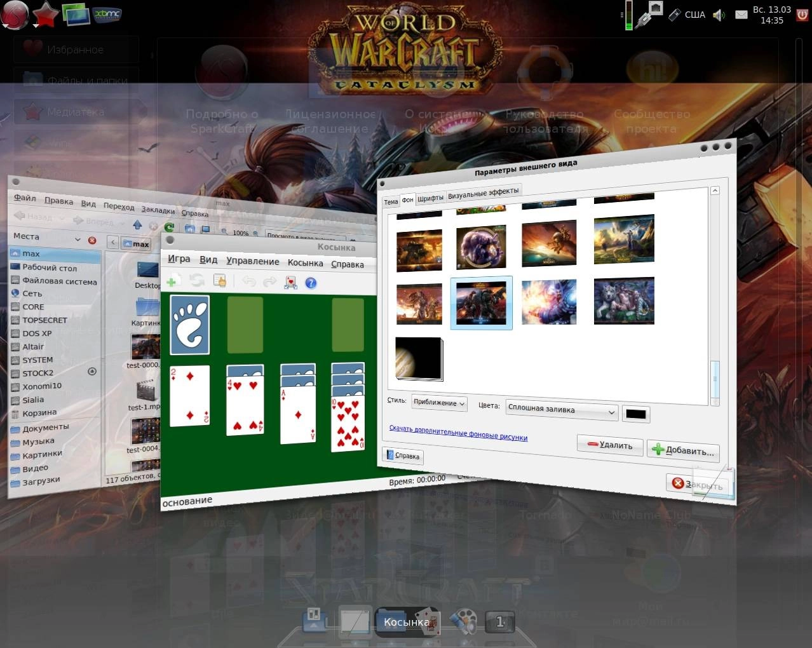Open Сеть in Места sidebar

coord(32,294)
